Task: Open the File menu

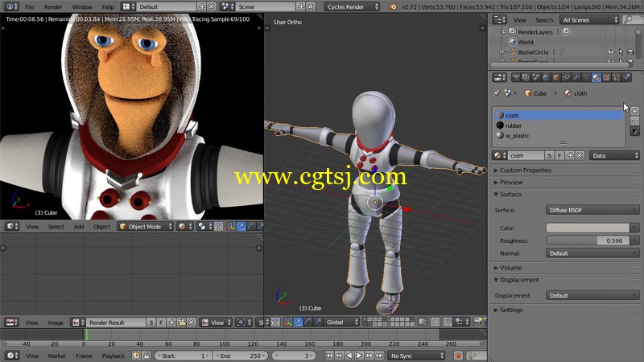Action: pos(30,7)
